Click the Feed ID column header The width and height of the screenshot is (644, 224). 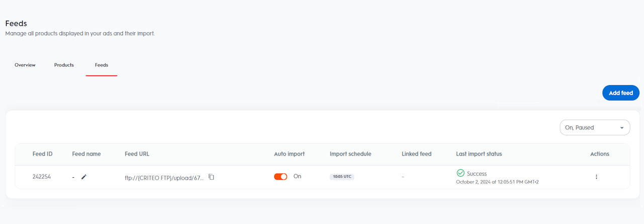43,154
